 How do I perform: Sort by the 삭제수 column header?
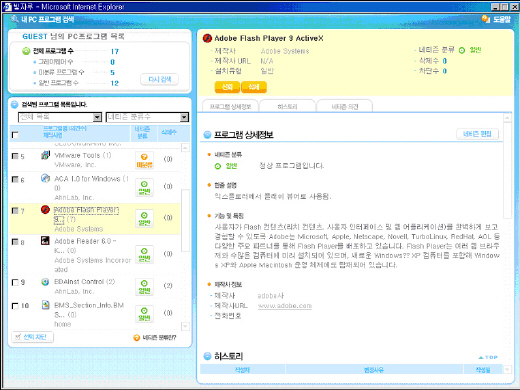tap(169, 132)
